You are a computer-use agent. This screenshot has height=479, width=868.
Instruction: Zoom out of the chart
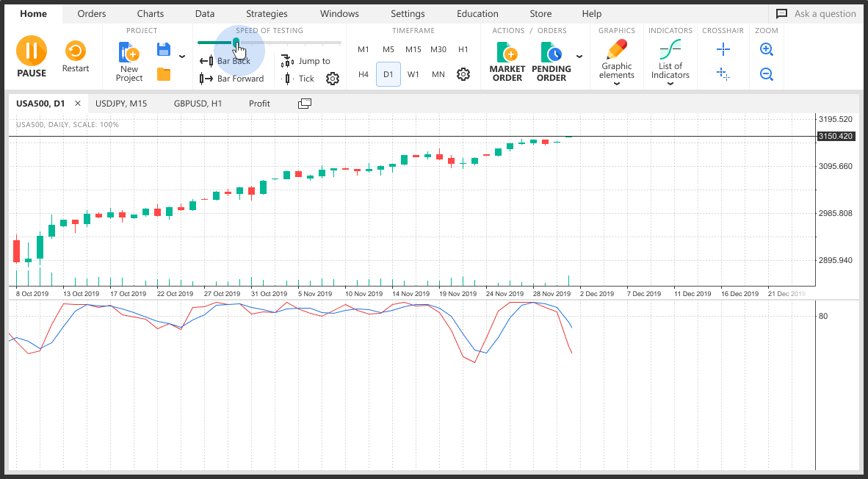point(767,74)
